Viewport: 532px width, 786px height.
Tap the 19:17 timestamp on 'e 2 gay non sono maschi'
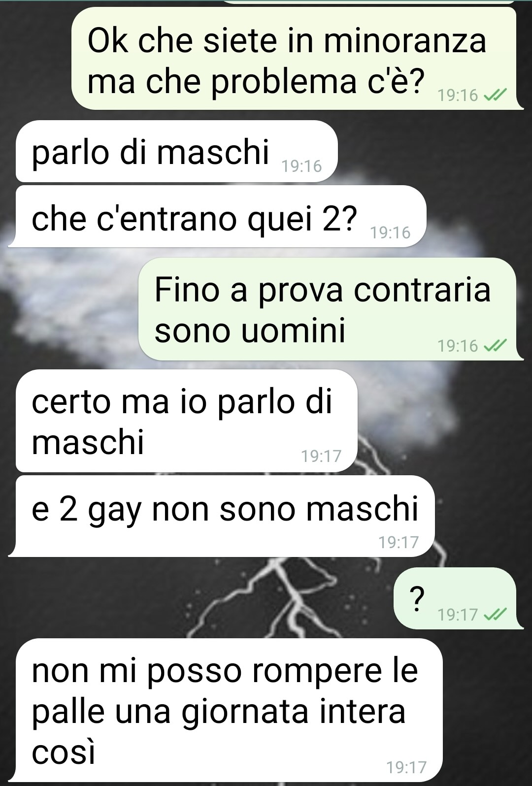tap(399, 542)
